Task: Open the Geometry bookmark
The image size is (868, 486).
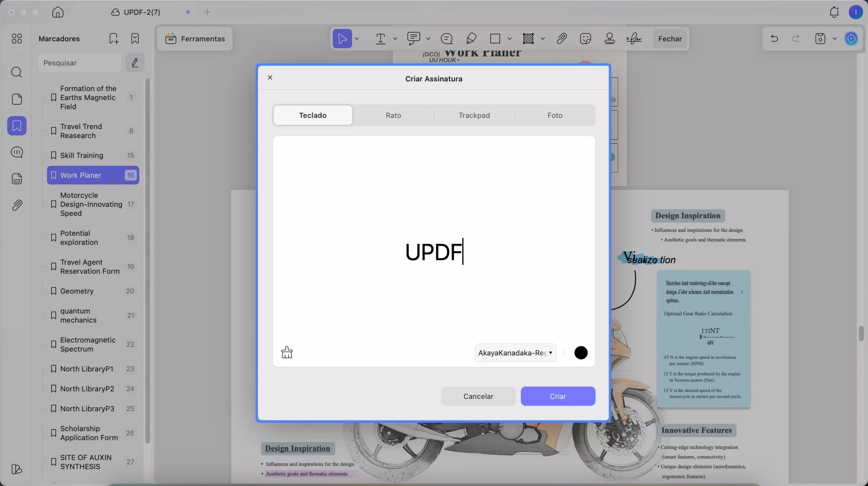Action: 93,291
